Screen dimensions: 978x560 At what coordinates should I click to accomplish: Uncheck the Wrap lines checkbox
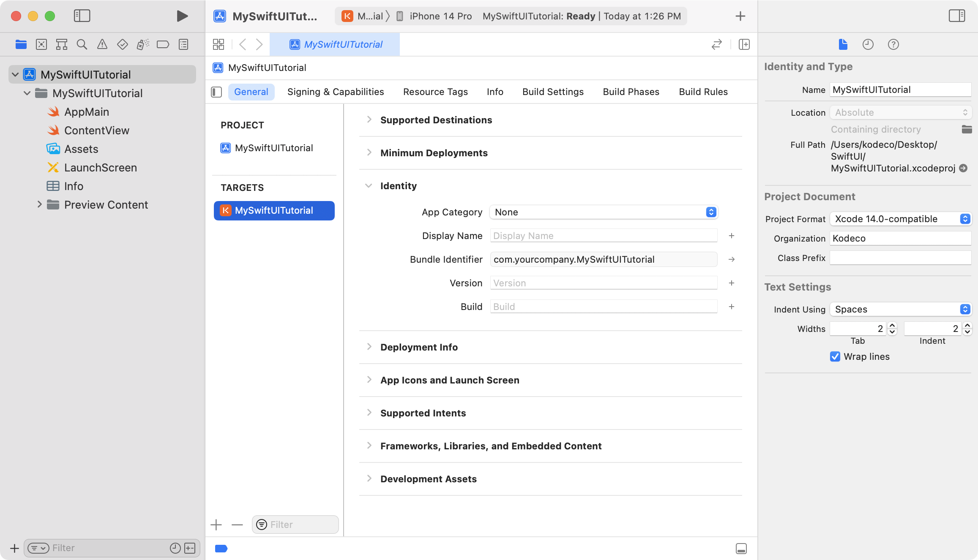[835, 356]
